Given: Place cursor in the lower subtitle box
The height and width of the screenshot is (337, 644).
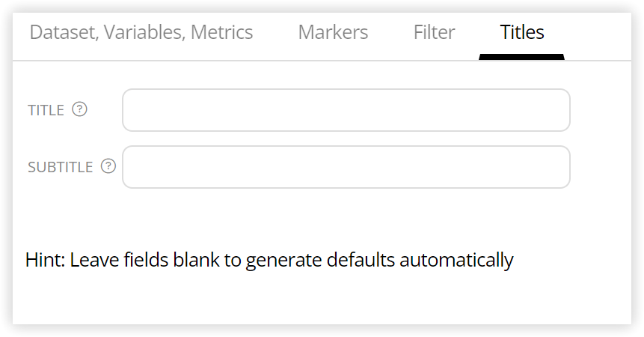Looking at the screenshot, I should click(x=346, y=167).
